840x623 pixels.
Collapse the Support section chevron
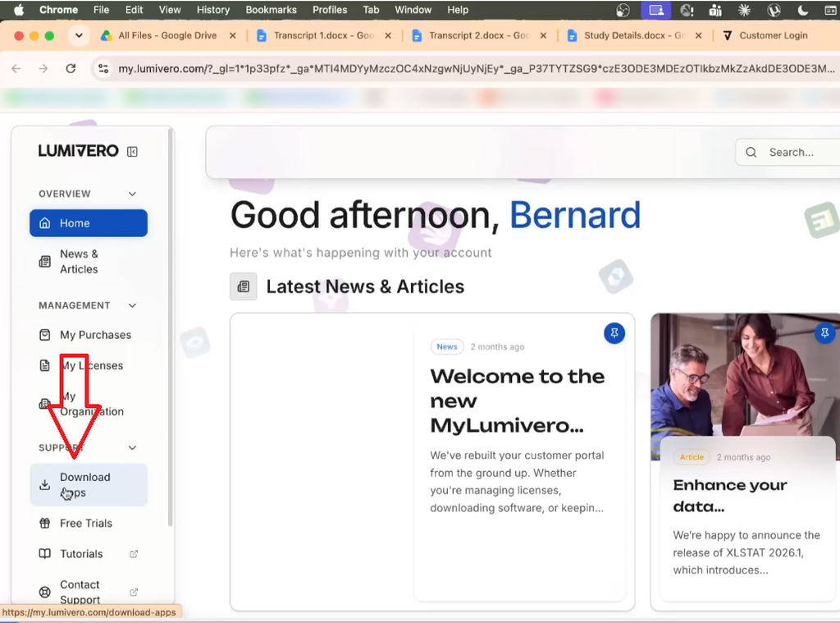tap(132, 447)
